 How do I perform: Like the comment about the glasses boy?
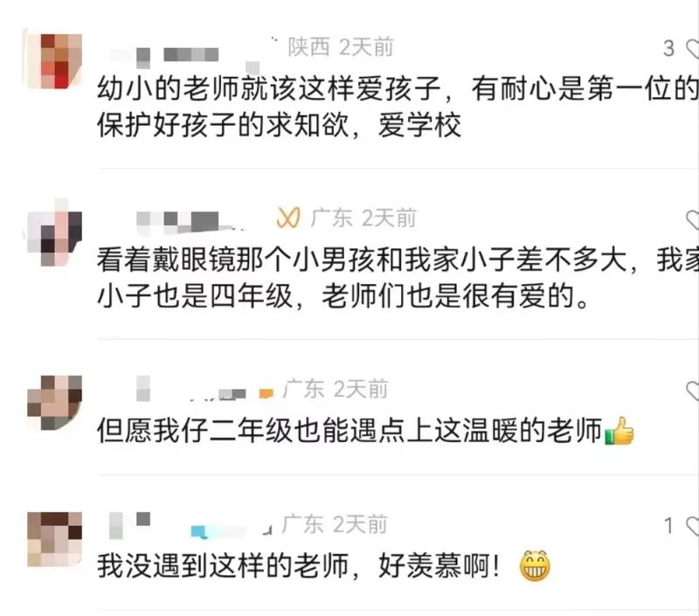coord(692,219)
